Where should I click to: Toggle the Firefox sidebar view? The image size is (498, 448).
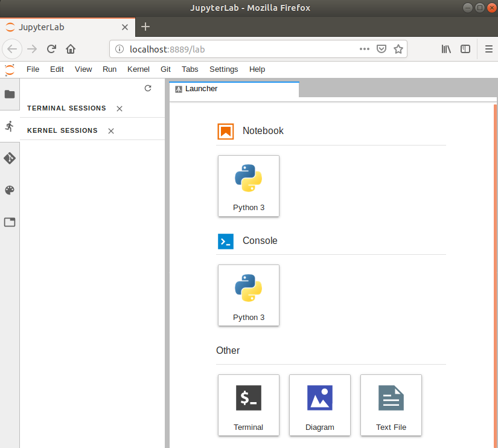pyautogui.click(x=465, y=49)
